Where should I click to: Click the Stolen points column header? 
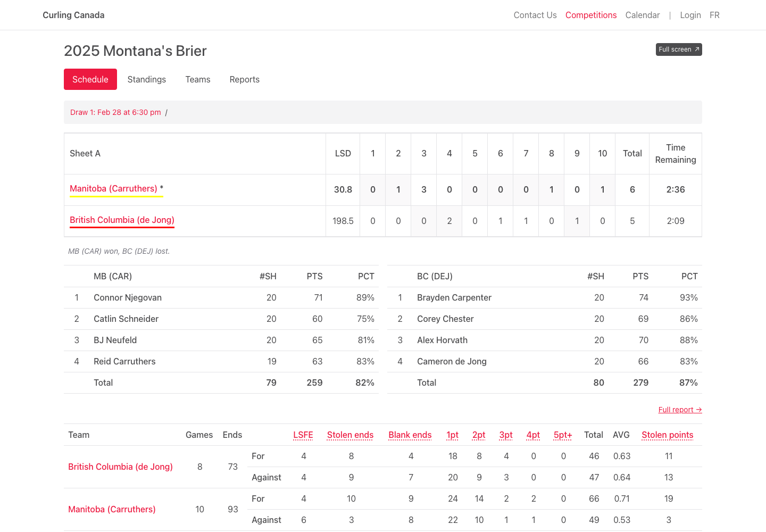tap(668, 435)
